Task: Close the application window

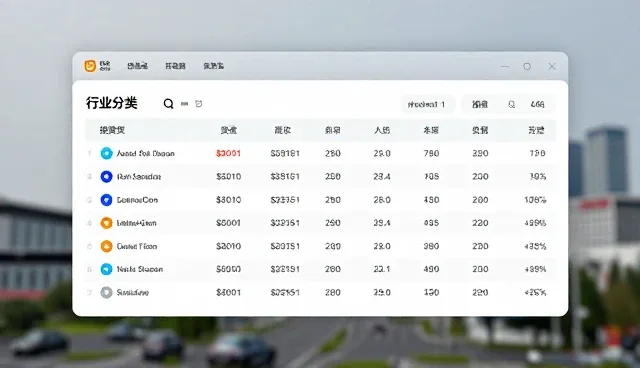Action: [552, 66]
